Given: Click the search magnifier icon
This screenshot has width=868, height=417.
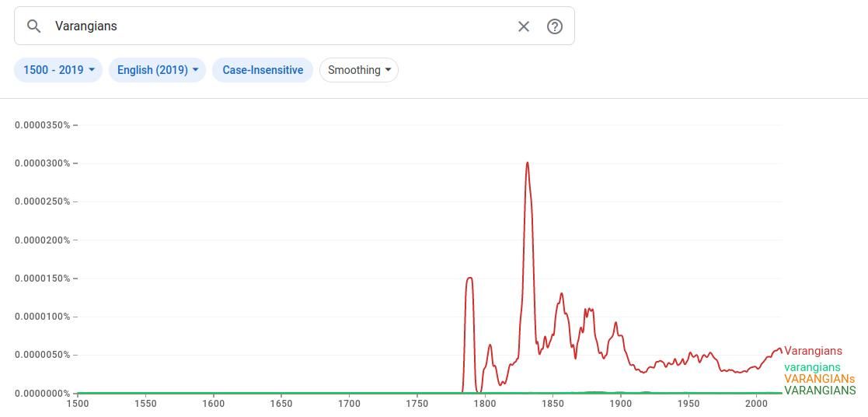Looking at the screenshot, I should click(x=33, y=26).
